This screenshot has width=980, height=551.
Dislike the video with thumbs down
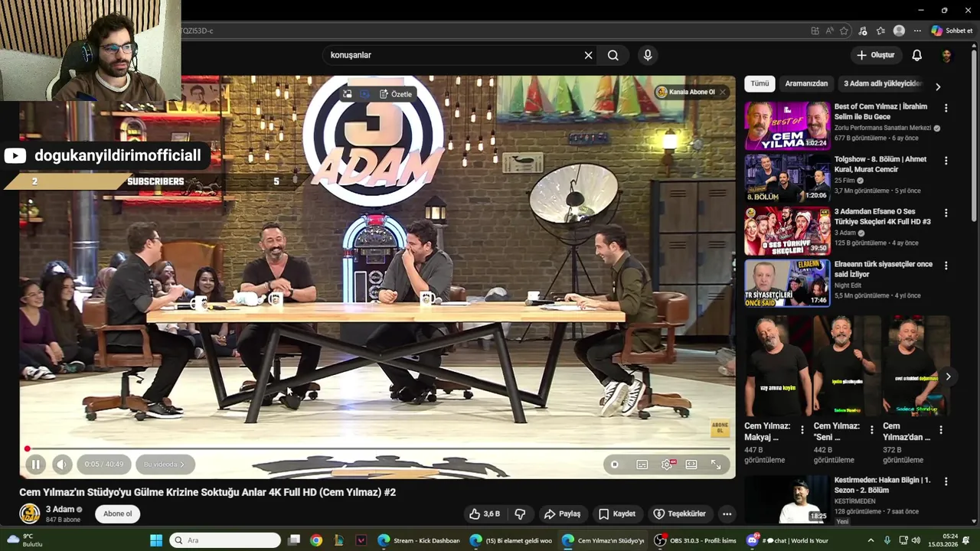tap(520, 514)
